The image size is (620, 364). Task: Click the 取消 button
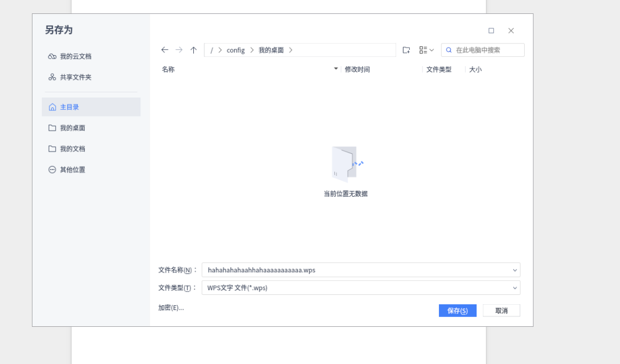pyautogui.click(x=502, y=311)
